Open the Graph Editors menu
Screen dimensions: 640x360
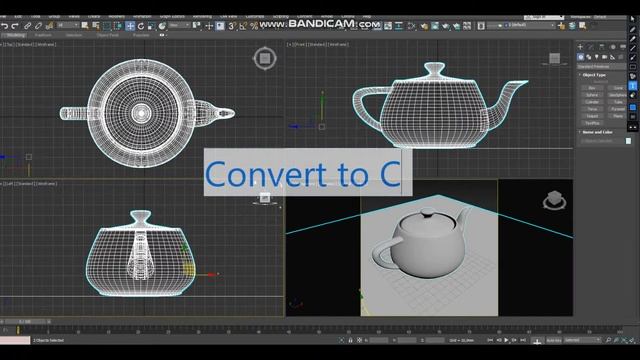click(x=172, y=17)
